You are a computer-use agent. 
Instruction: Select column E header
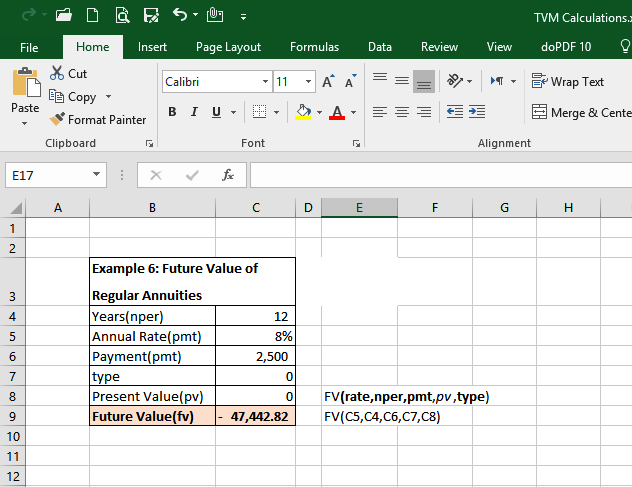[x=359, y=208]
